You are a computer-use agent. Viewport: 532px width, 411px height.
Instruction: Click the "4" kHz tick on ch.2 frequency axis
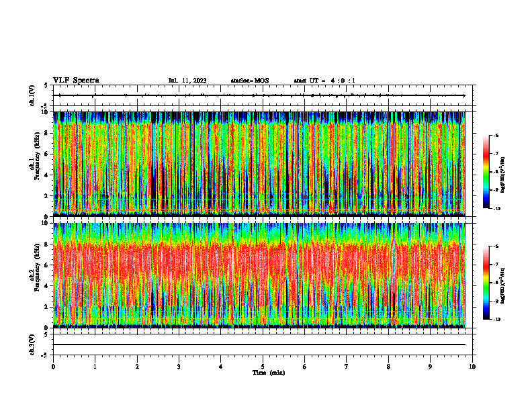tap(47, 286)
